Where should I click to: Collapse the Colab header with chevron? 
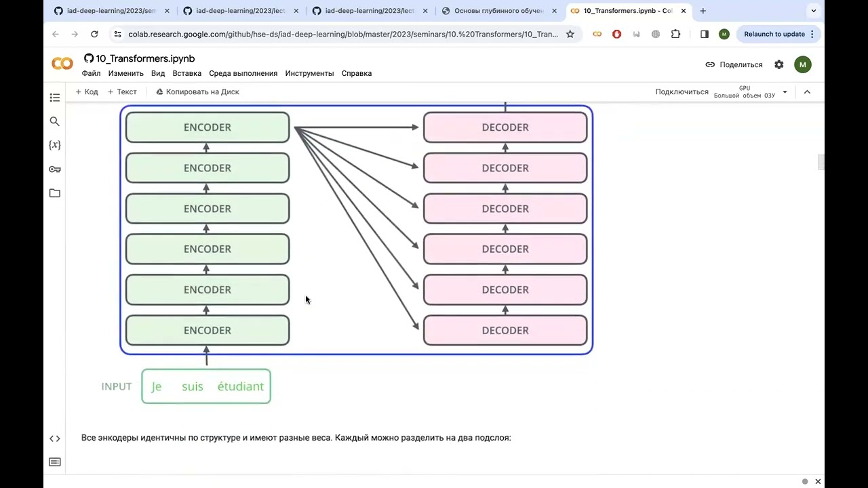(807, 92)
